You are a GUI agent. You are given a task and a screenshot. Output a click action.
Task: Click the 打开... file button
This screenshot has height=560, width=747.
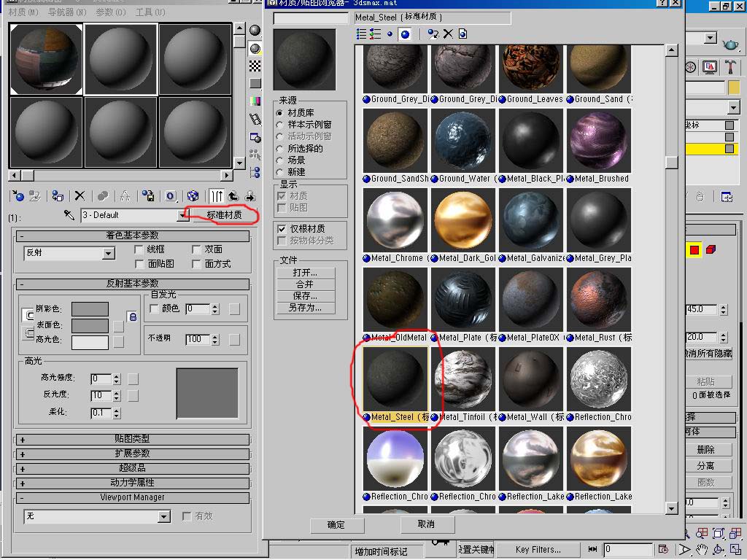tap(306, 273)
